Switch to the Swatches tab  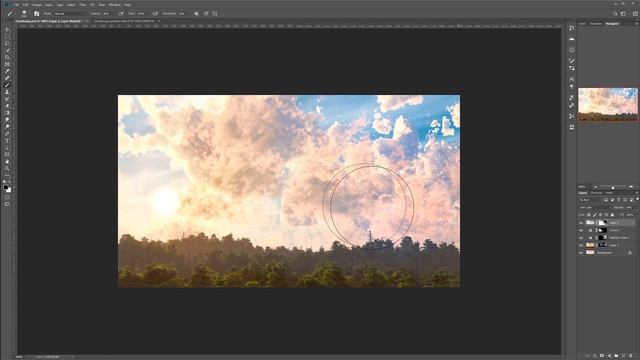coord(596,24)
